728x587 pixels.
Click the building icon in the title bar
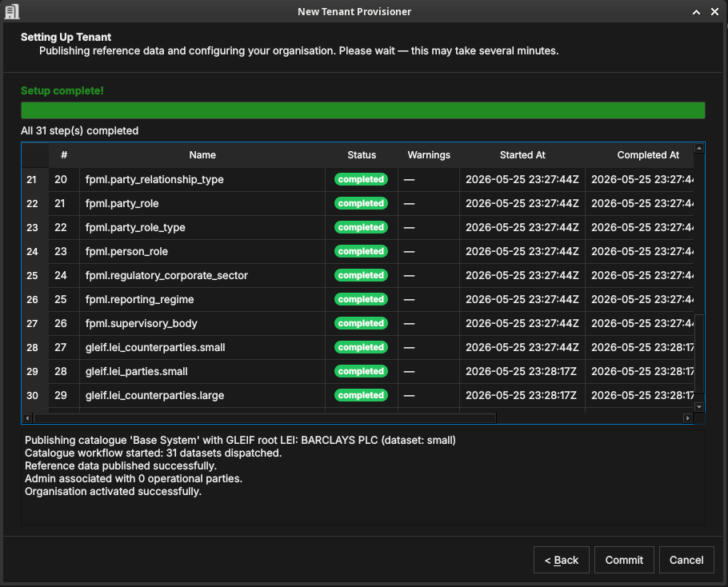click(x=12, y=12)
